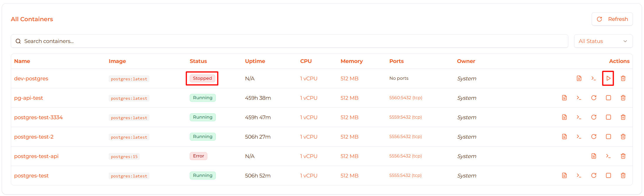Expand the All Status filter dropdown

603,41
